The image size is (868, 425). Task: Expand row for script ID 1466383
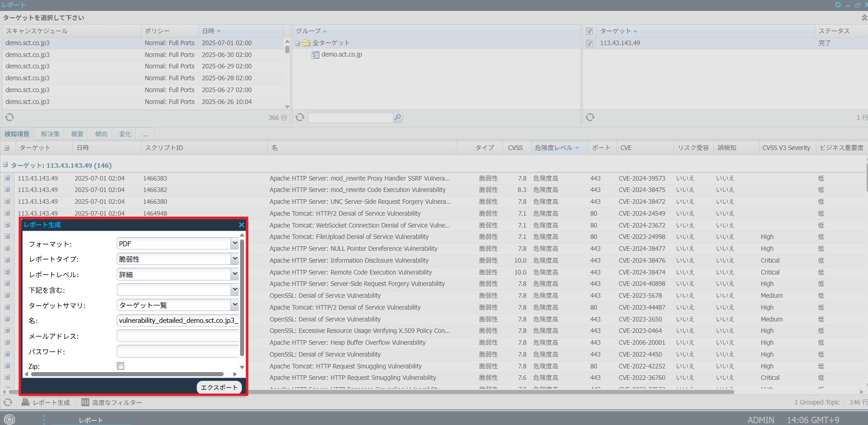tap(7, 178)
